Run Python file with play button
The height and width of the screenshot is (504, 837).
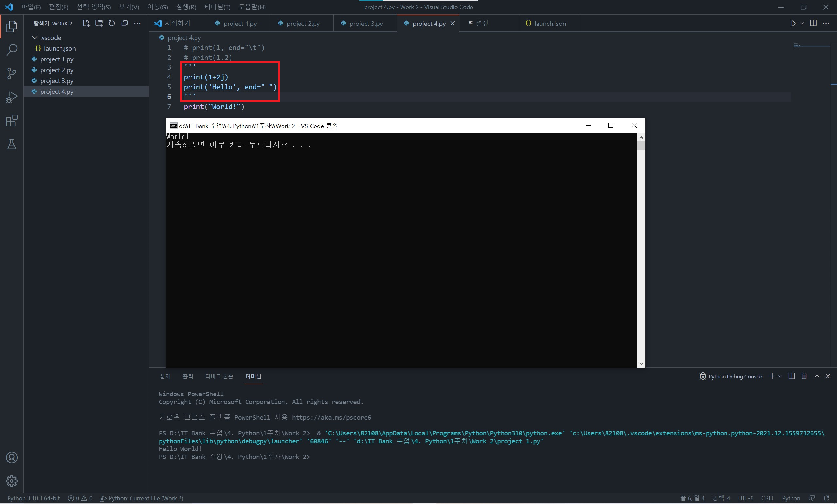793,24
